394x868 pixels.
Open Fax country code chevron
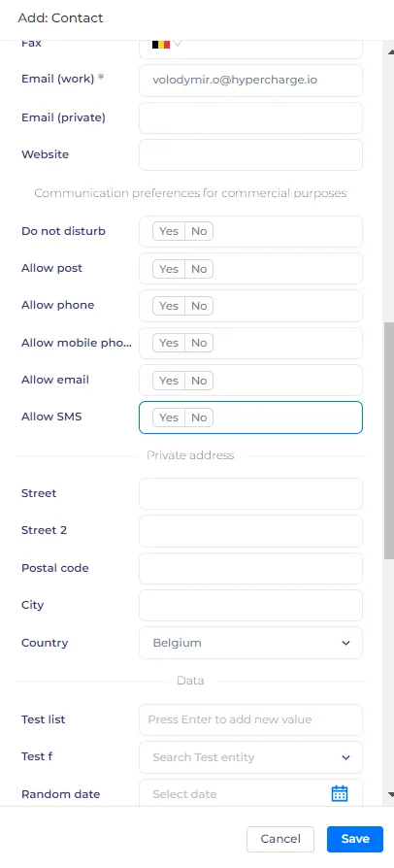point(178,43)
